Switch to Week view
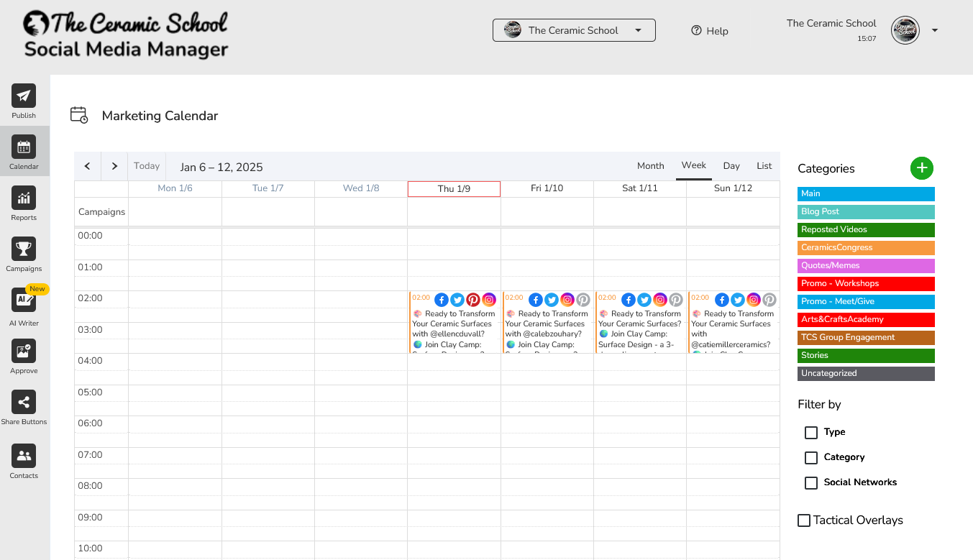 pos(694,165)
